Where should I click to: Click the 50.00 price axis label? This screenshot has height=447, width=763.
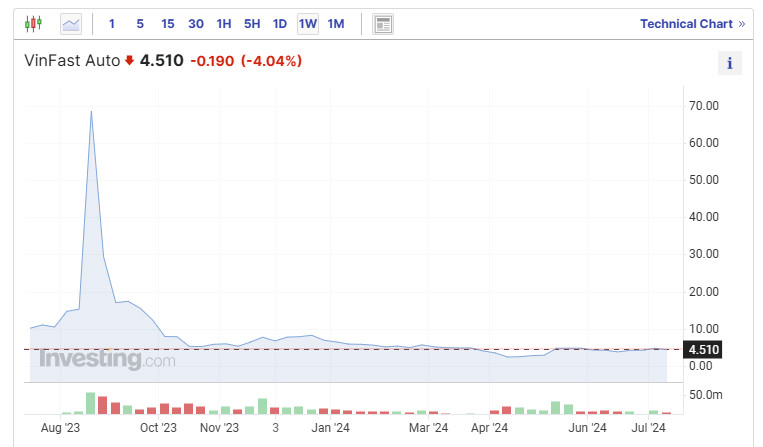[704, 180]
